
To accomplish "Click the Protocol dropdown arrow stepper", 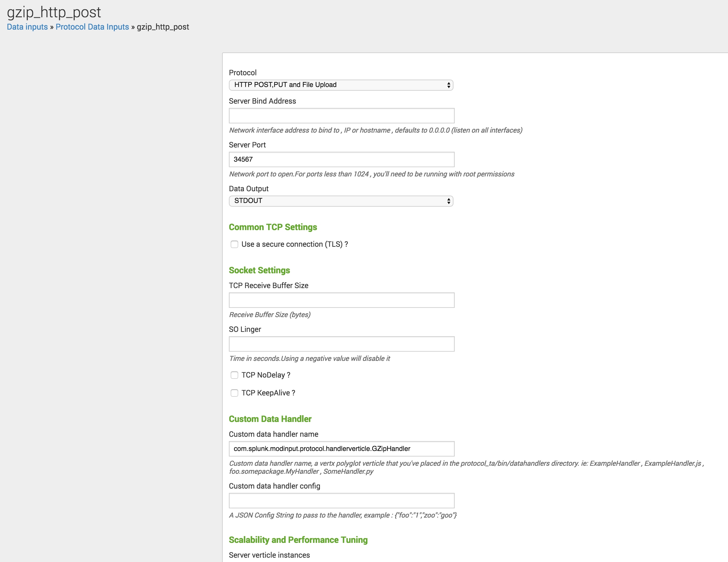I will click(x=449, y=85).
